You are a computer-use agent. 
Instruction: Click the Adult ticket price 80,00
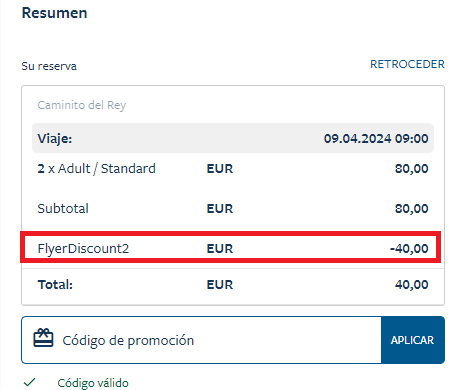click(412, 169)
